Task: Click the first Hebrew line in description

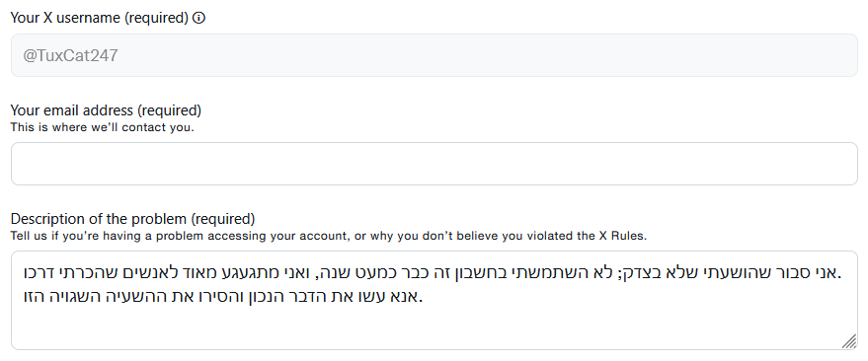Action: [x=432, y=273]
